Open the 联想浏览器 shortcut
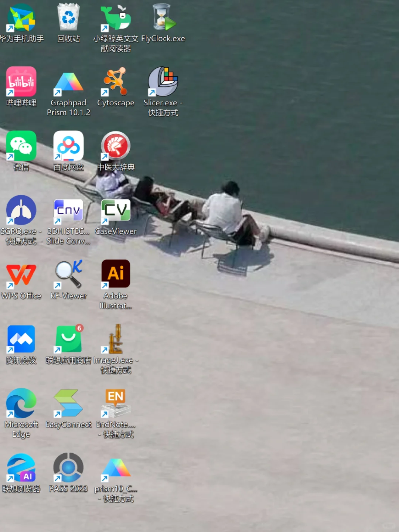 (x=21, y=467)
